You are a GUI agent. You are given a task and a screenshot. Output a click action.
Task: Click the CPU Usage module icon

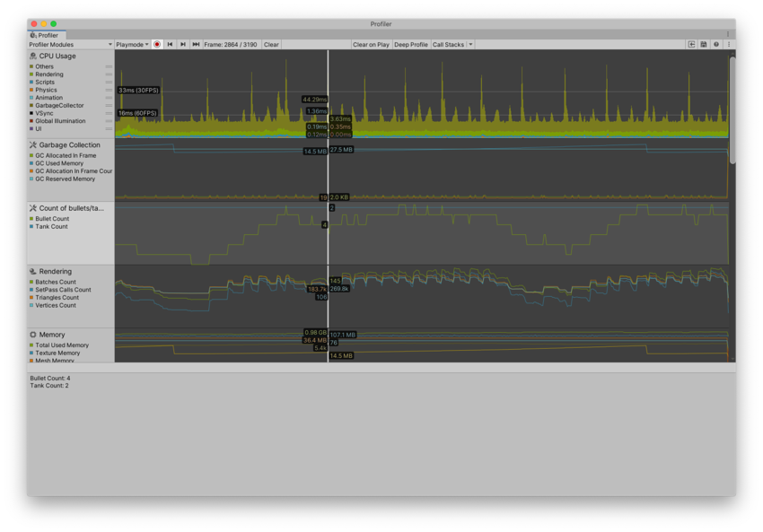point(31,56)
